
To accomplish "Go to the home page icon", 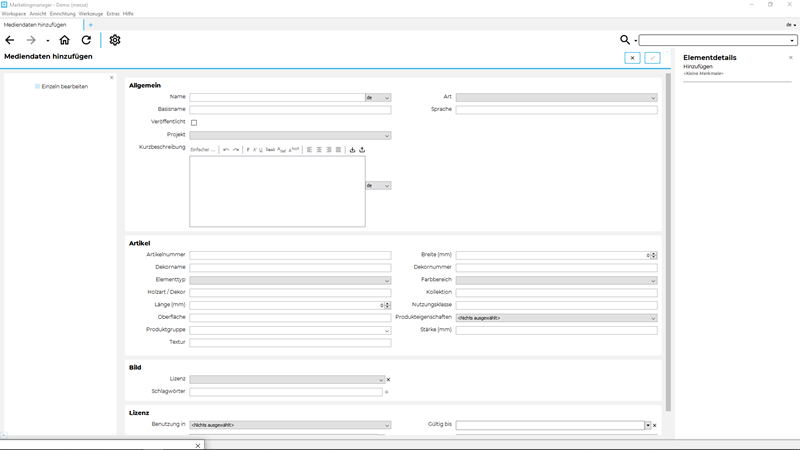I will tap(64, 40).
